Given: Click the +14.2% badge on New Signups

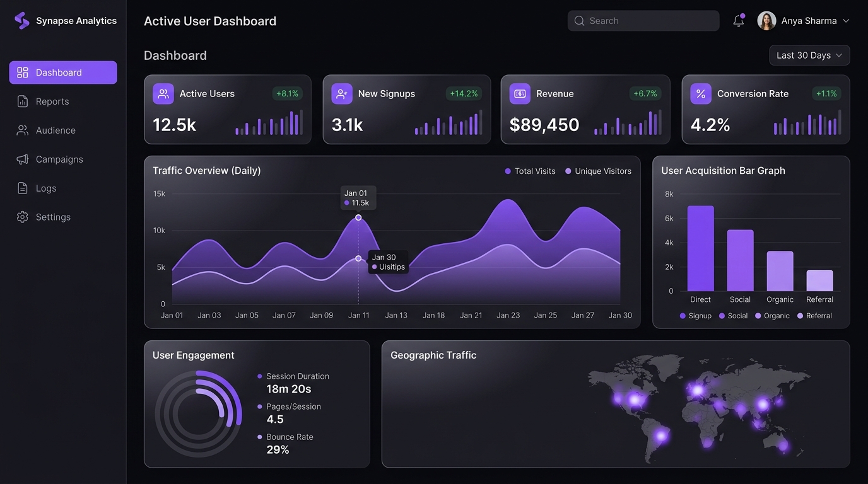Looking at the screenshot, I should [464, 94].
